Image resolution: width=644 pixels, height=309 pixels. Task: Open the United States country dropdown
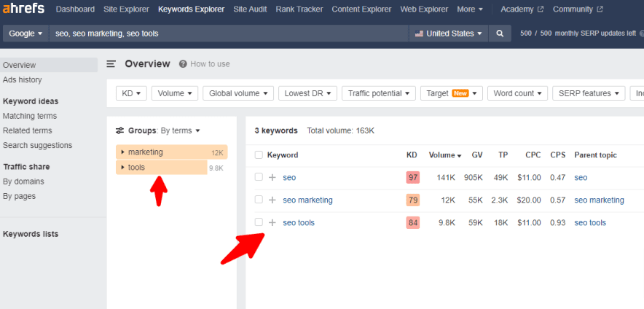pyautogui.click(x=449, y=34)
